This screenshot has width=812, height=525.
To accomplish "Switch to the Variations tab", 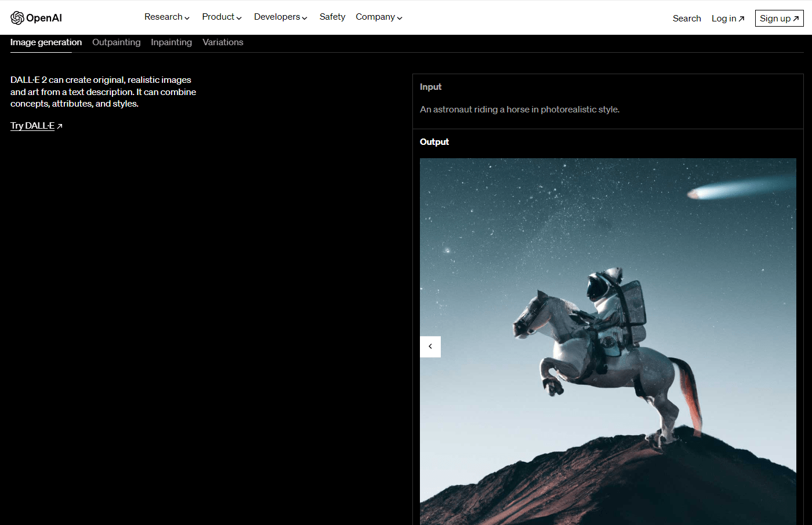I will click(x=223, y=42).
